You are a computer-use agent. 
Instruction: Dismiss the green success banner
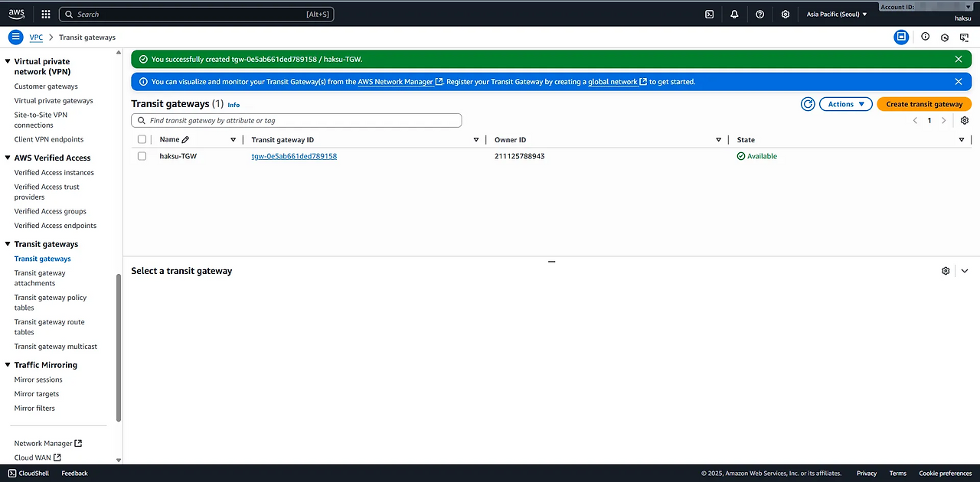tap(959, 59)
